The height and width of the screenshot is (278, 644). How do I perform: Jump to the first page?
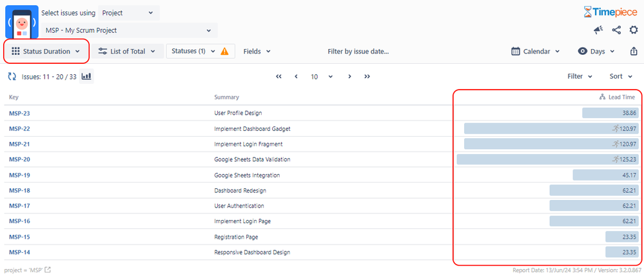[x=279, y=77]
